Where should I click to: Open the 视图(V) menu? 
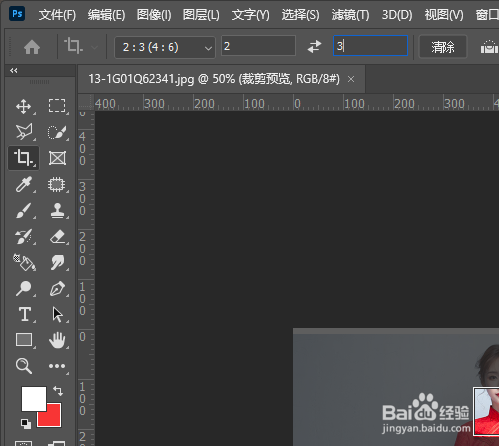point(444,15)
